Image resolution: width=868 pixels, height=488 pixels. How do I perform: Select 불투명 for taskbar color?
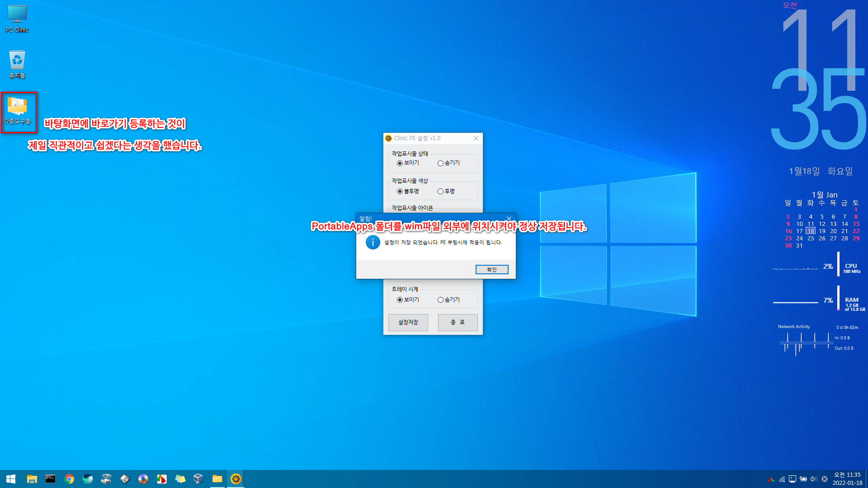tap(408, 192)
